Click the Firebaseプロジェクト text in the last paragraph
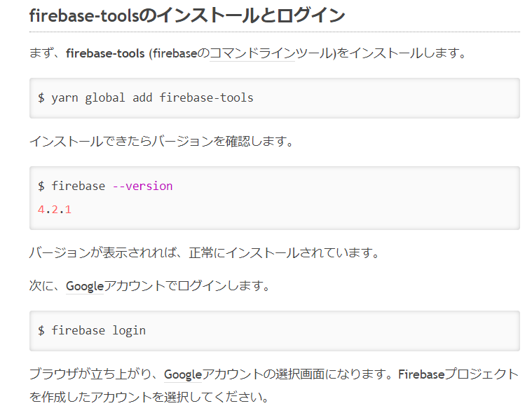 click(x=458, y=374)
